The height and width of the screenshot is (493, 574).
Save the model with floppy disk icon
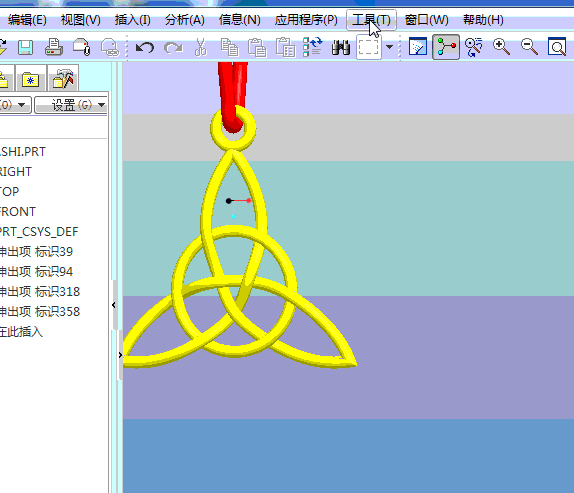(26, 48)
